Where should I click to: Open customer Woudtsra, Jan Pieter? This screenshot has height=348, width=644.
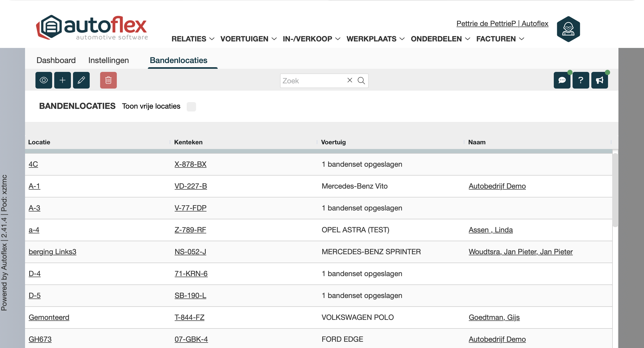pos(520,252)
